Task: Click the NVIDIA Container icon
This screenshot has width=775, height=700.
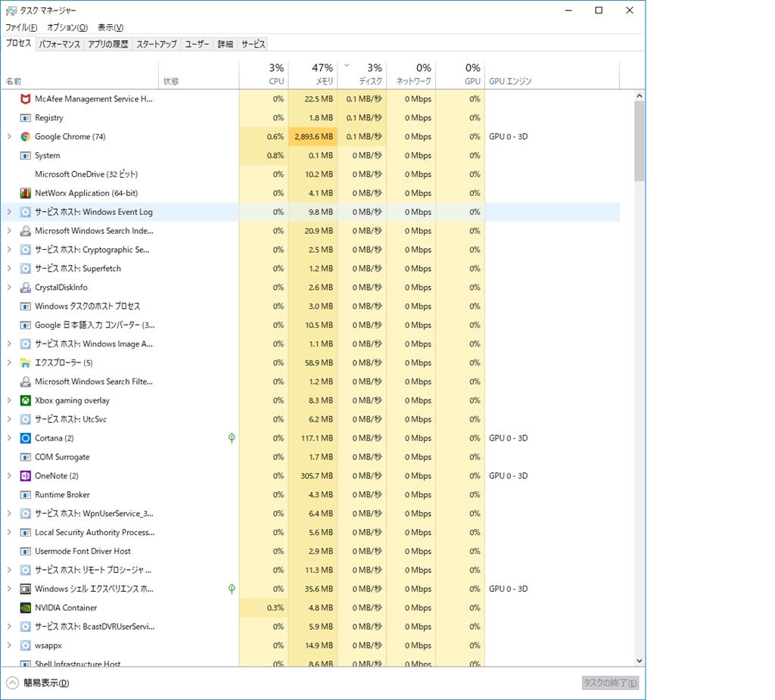Action: (25, 608)
